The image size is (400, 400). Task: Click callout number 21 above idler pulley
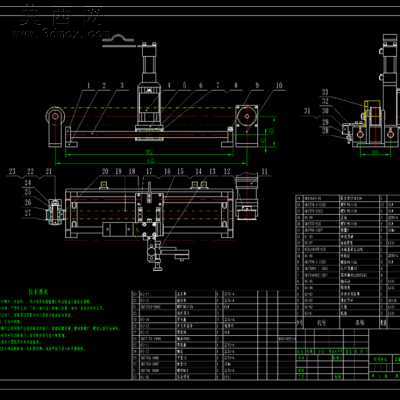click(49, 172)
